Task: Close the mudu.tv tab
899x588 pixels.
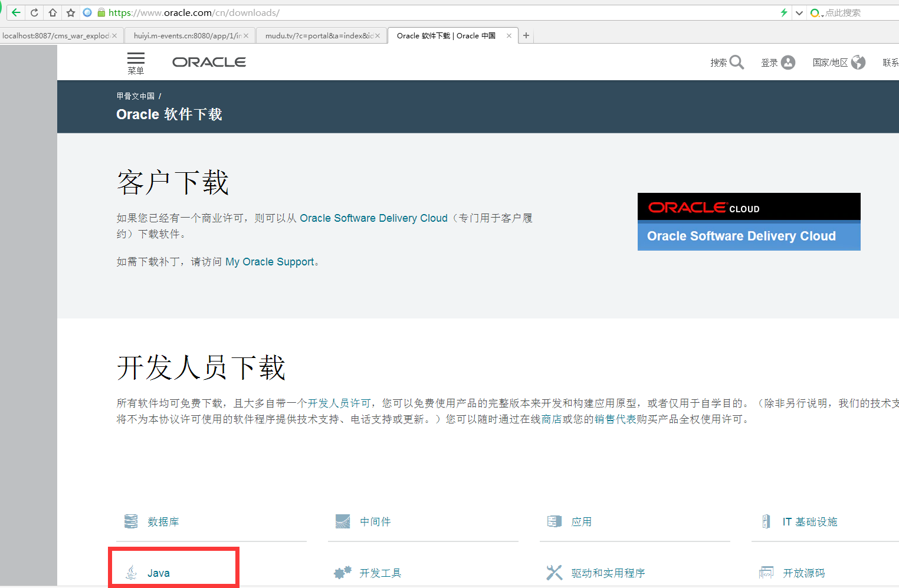Action: point(378,36)
